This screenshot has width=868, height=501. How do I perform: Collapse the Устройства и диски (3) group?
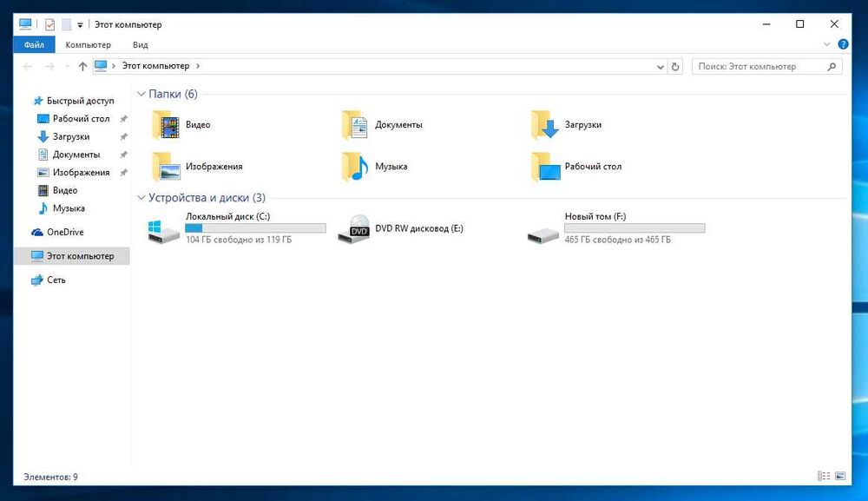[141, 198]
